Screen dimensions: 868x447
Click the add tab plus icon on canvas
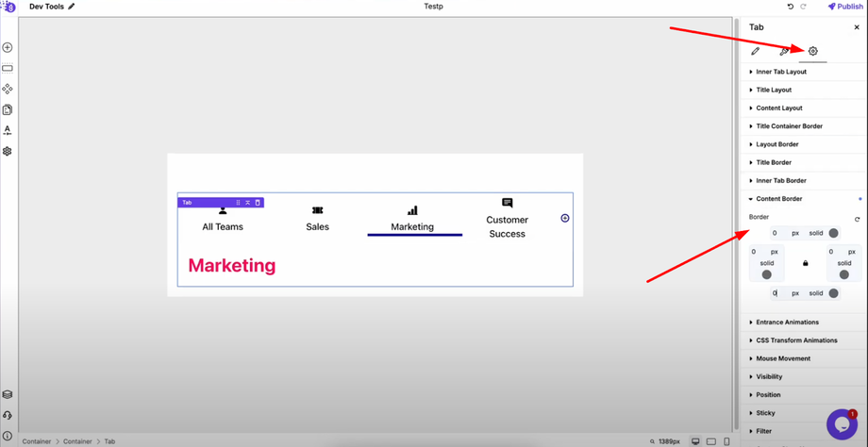point(564,218)
